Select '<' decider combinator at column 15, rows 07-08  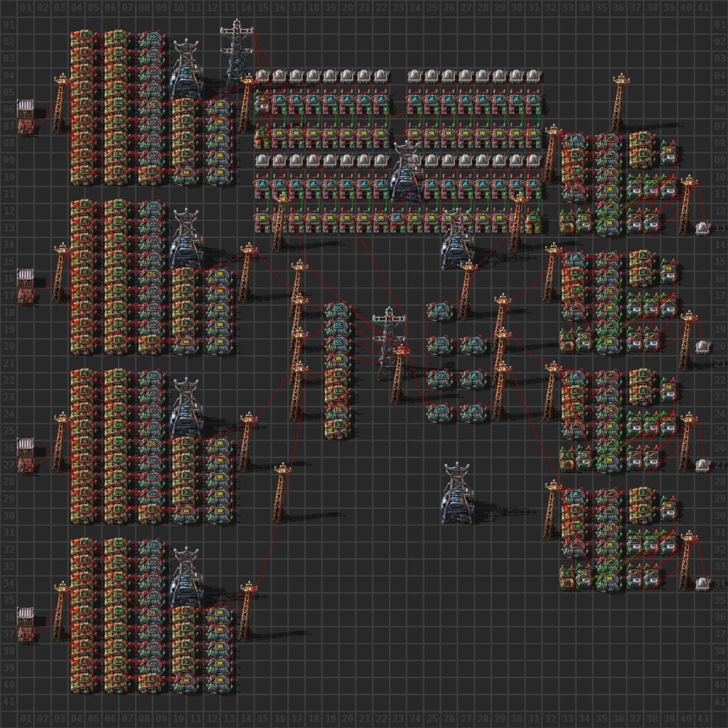tap(263, 136)
